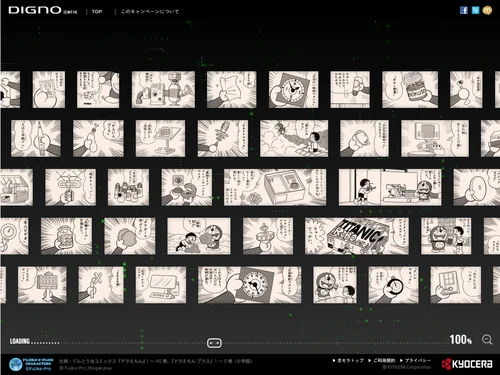The image size is (500, 375).
Task: Open the stopwatch gadget panel
Action: click(x=393, y=285)
